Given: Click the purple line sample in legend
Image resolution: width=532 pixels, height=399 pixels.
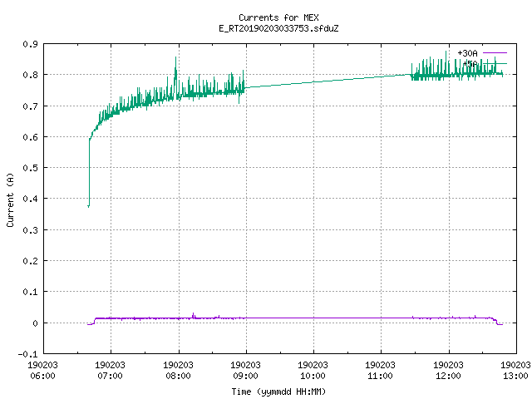Looking at the screenshot, I should click(x=495, y=53).
